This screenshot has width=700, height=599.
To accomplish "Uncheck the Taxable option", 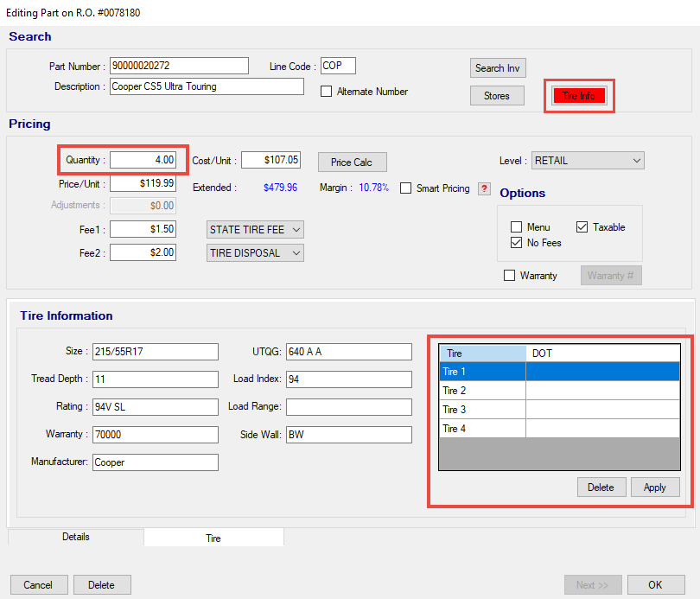I will click(x=582, y=227).
